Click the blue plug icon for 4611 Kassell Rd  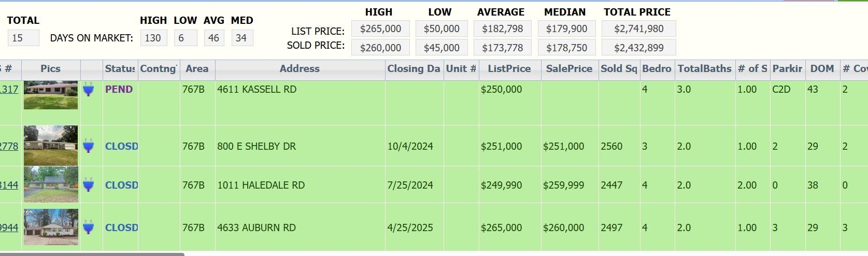click(89, 90)
